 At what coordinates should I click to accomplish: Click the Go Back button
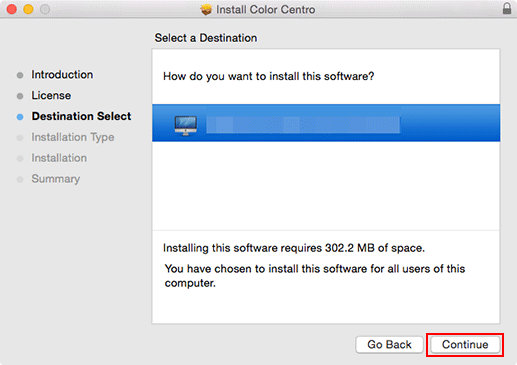(x=389, y=345)
